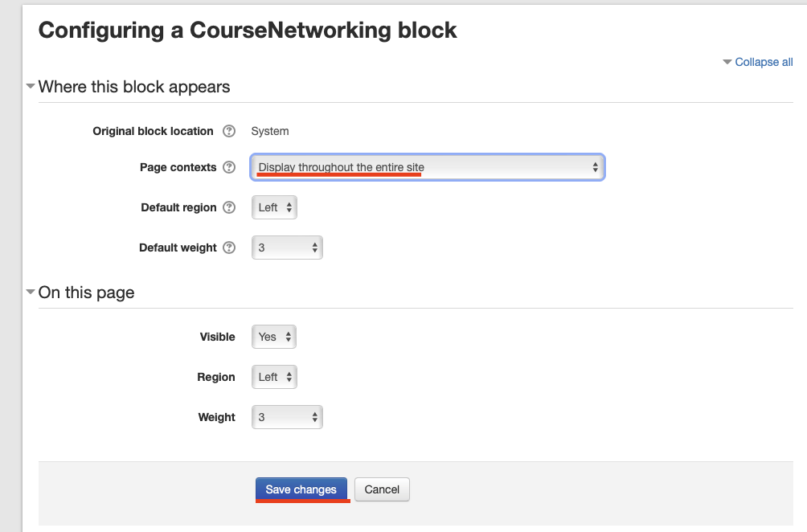This screenshot has width=807, height=532.
Task: Click the 'Default region' label
Action: [178, 207]
